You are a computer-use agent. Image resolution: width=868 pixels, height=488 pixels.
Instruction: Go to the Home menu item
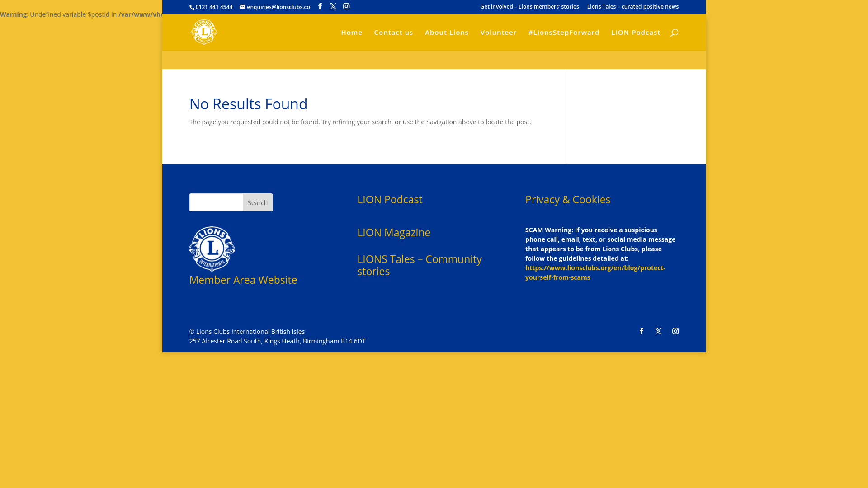(x=352, y=33)
